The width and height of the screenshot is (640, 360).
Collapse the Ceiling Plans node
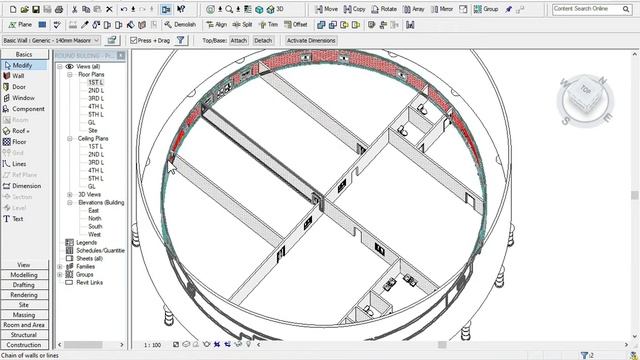click(70, 139)
